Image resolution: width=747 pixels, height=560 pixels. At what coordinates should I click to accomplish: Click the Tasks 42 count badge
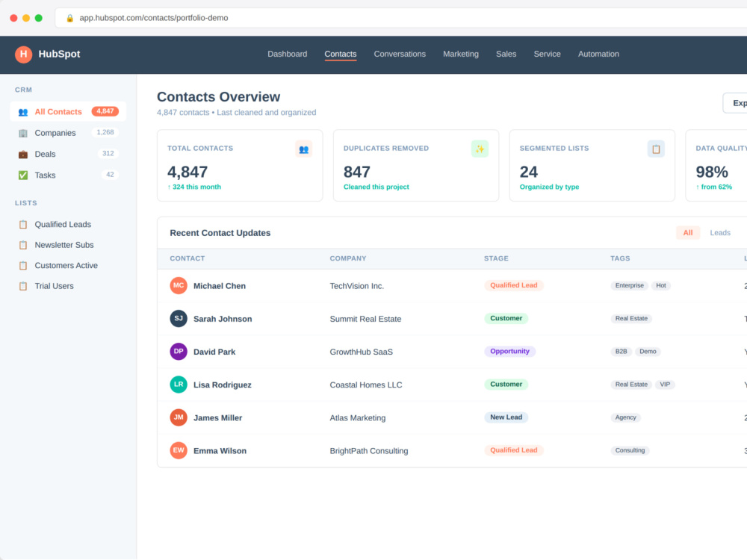(110, 175)
